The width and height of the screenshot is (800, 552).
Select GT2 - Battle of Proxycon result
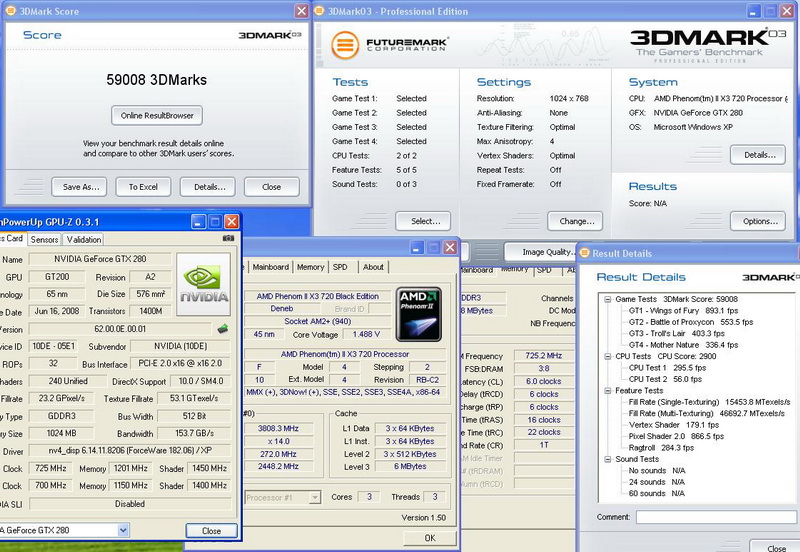tap(691, 322)
